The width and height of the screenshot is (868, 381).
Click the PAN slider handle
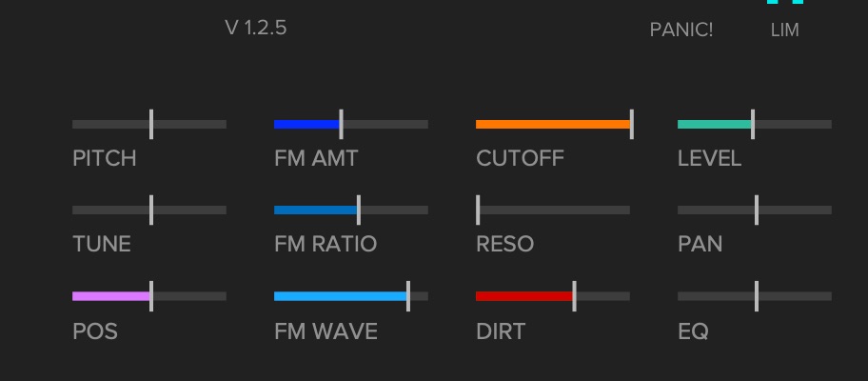tap(757, 210)
